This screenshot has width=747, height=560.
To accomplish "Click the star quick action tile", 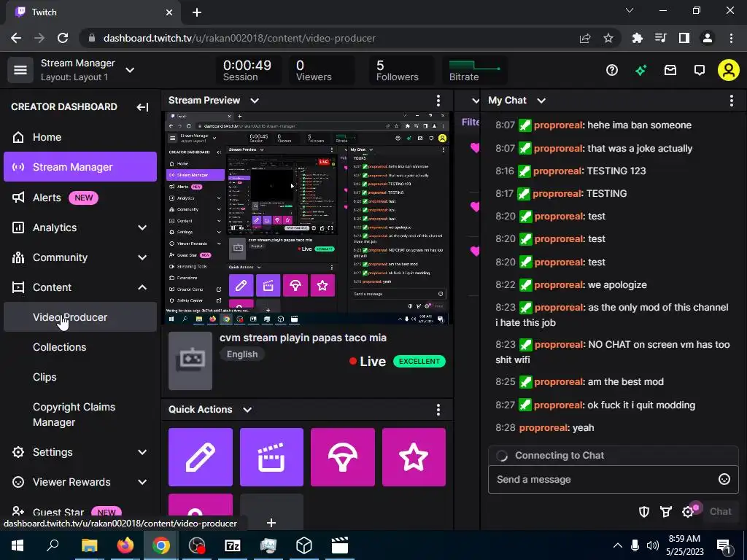I will (414, 457).
